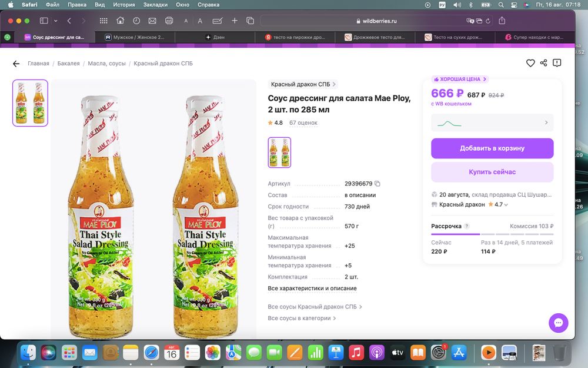Open Все характеристики и описание
The width and height of the screenshot is (588, 368).
tap(312, 289)
